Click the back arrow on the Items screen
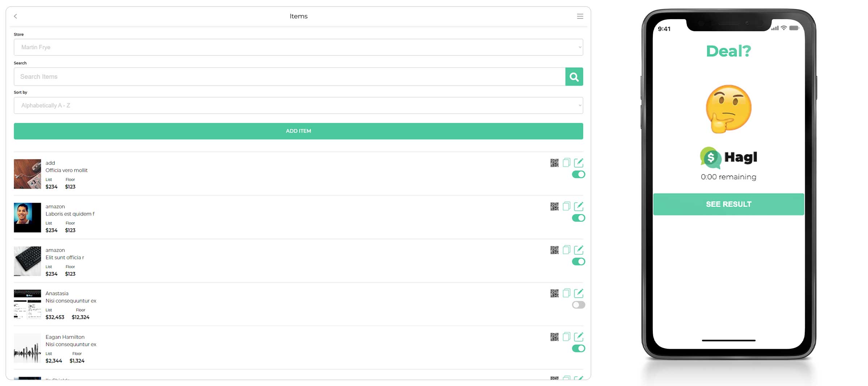The width and height of the screenshot is (868, 386). click(15, 16)
